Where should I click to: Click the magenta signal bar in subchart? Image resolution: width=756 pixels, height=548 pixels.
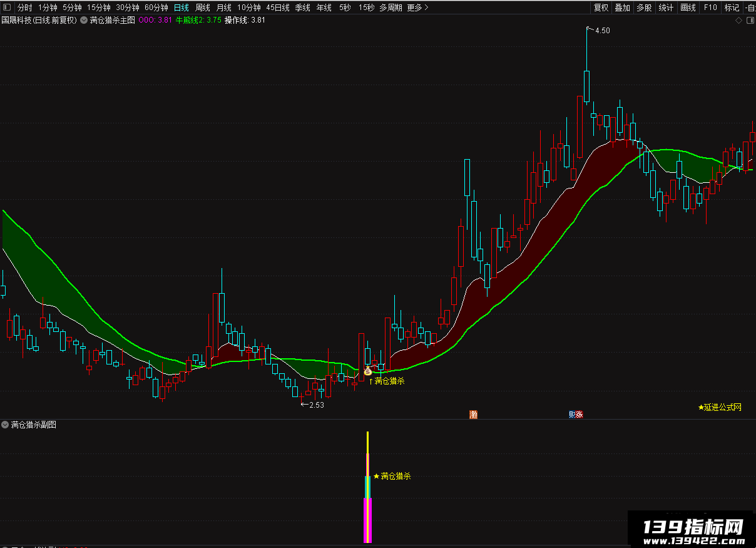click(368, 520)
